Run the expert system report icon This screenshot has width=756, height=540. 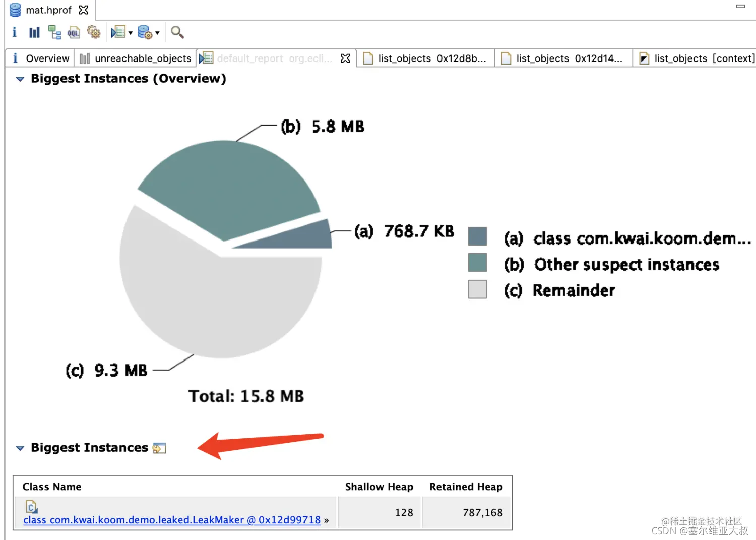coord(118,32)
